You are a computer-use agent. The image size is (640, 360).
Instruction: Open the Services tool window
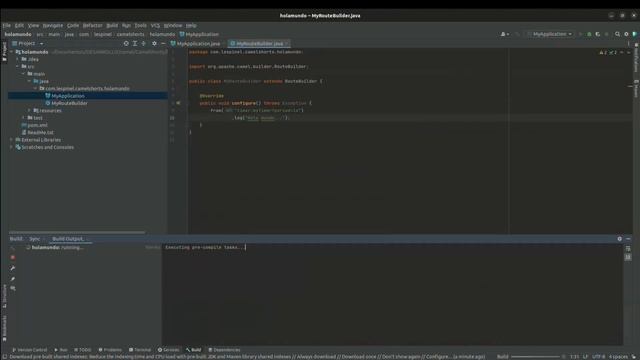[x=169, y=350]
